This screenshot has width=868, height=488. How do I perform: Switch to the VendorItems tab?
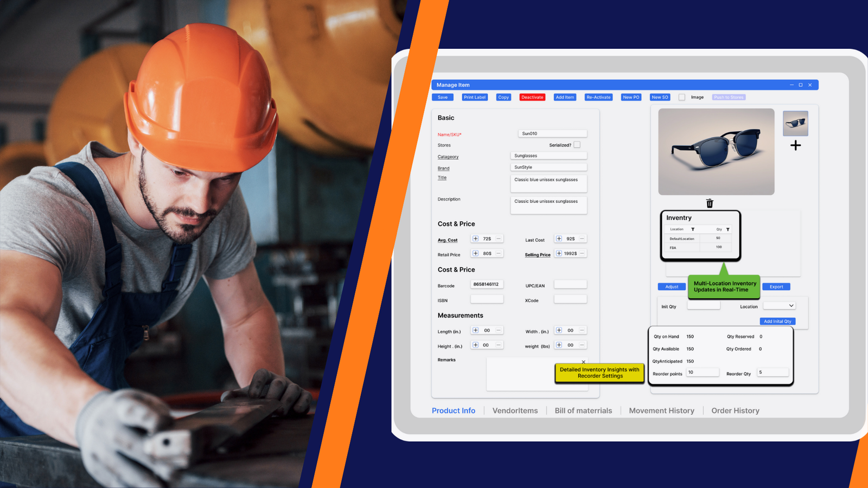tap(515, 410)
